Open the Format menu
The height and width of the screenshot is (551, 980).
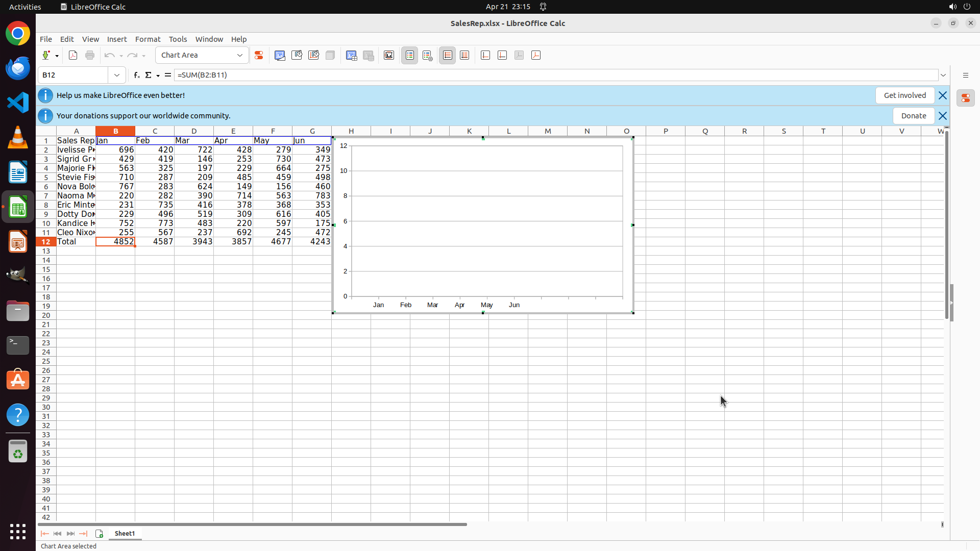148,39
